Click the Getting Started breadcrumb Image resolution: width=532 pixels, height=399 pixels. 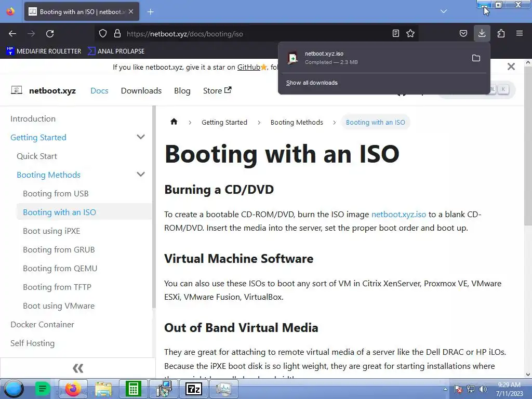click(x=224, y=122)
